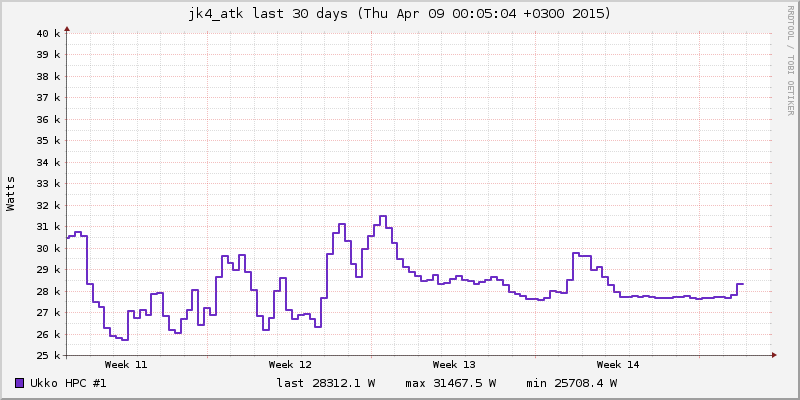
Task: Click the '38 k' y-axis label
Action: [x=49, y=77]
